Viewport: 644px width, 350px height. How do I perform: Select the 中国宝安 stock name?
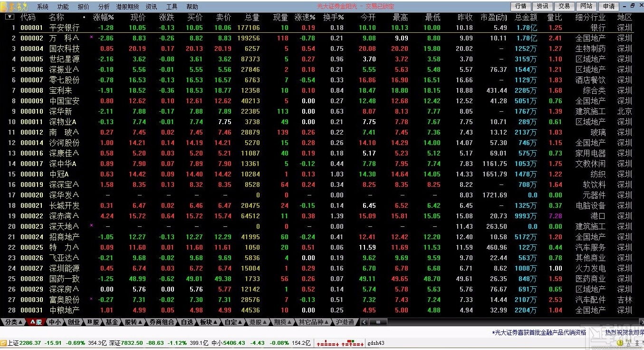point(64,101)
